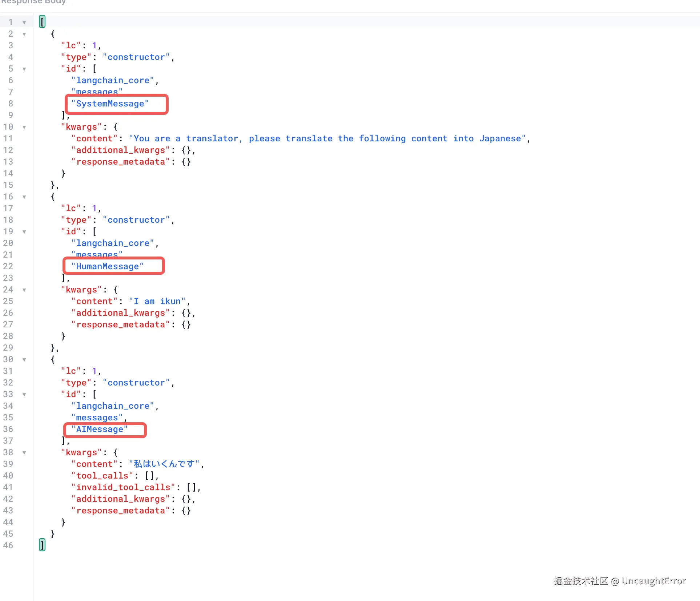
Task: Click the "HumanMessage" string value
Action: tap(107, 267)
